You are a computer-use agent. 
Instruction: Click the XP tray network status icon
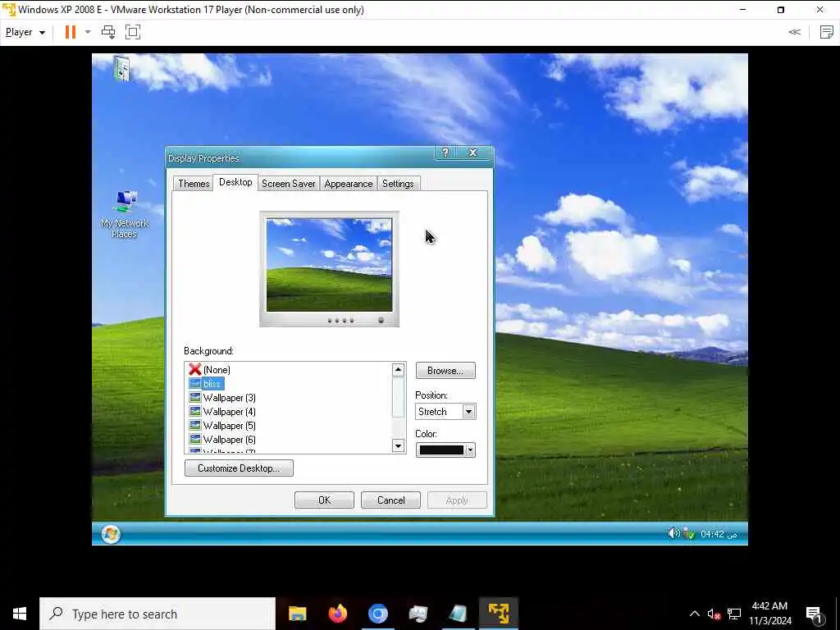[x=689, y=533]
